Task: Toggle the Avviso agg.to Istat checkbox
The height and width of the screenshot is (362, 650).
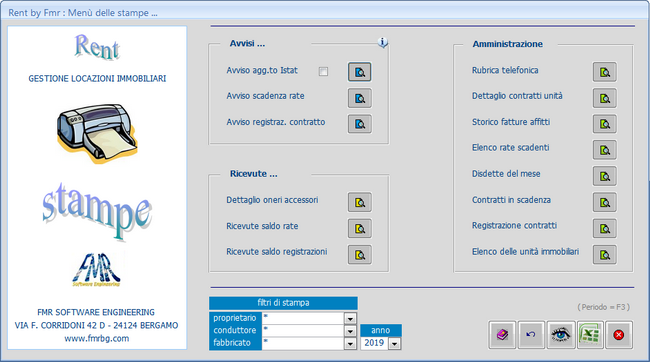Action: click(323, 72)
